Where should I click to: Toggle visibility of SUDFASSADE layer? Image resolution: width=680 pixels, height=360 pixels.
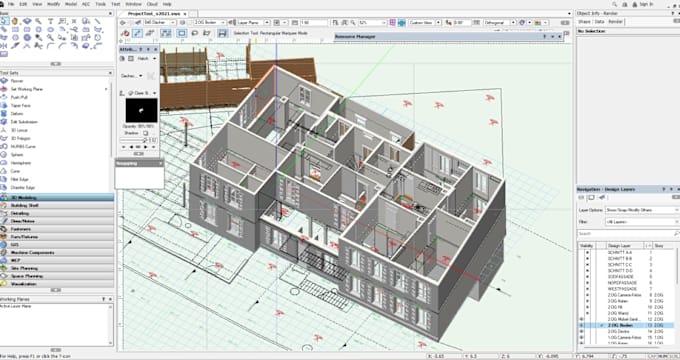pyautogui.click(x=588, y=277)
